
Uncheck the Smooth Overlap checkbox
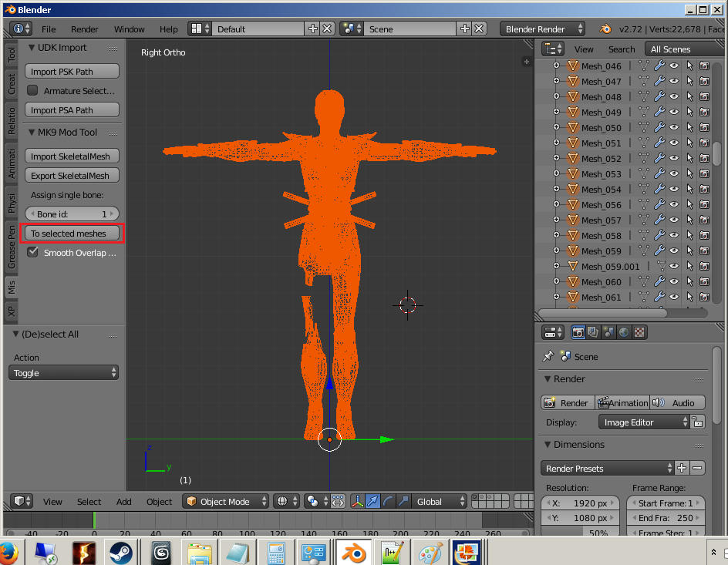click(32, 252)
